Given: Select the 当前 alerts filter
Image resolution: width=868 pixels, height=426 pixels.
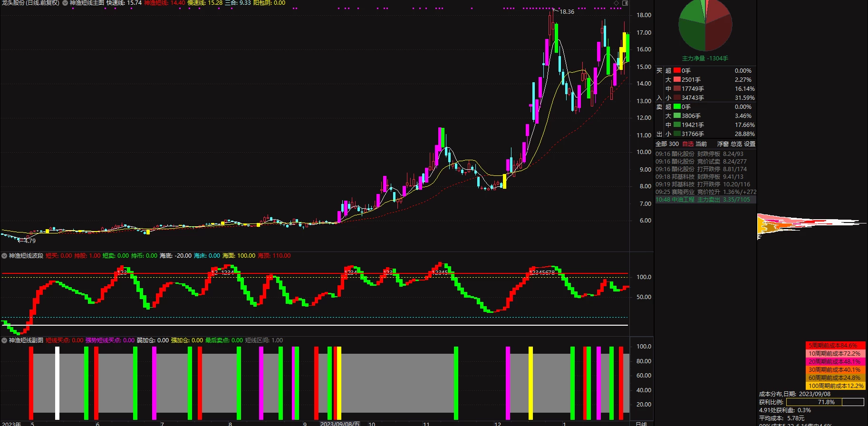Looking at the screenshot, I should [701, 144].
